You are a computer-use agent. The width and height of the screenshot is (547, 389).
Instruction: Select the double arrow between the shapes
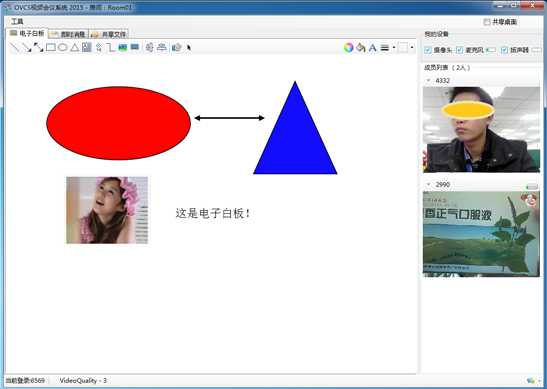(229, 118)
